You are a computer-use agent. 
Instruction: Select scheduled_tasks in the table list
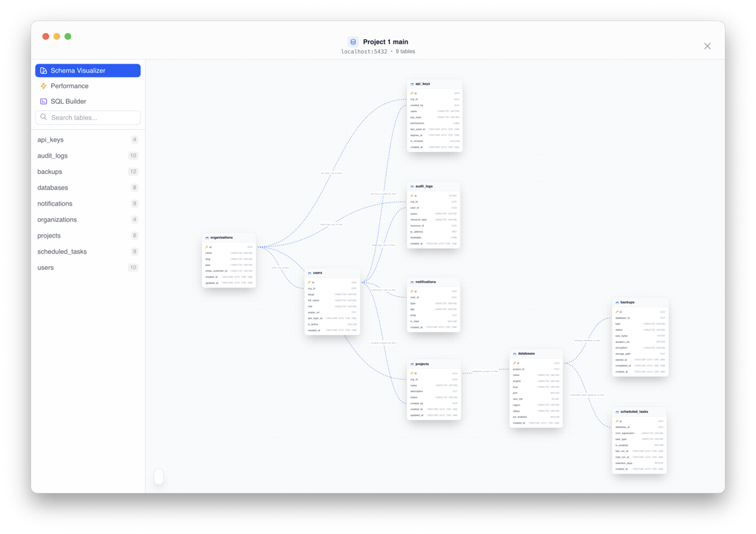point(62,252)
